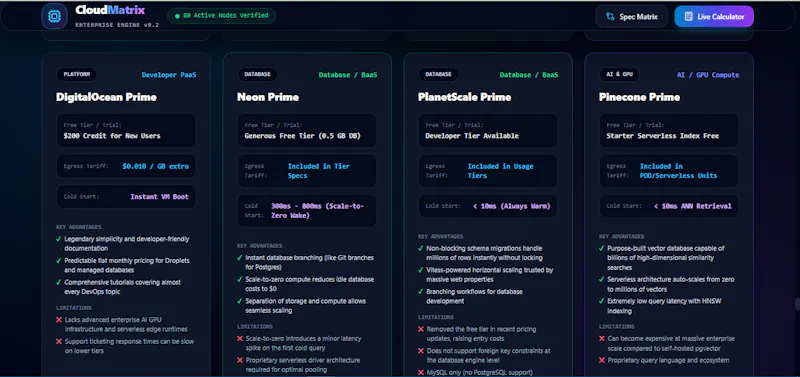The image size is (800, 377).
Task: Select the DATABASE tag on the PlanetScale Prime card
Action: point(438,74)
